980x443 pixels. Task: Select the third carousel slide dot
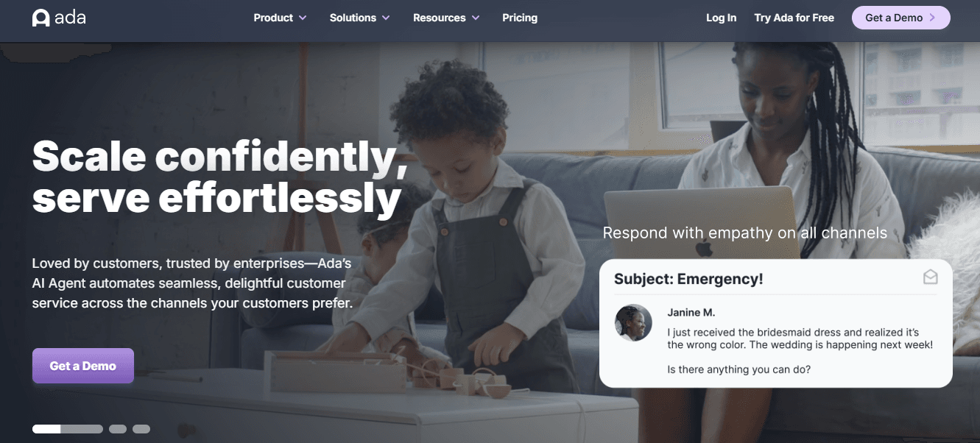pos(141,428)
